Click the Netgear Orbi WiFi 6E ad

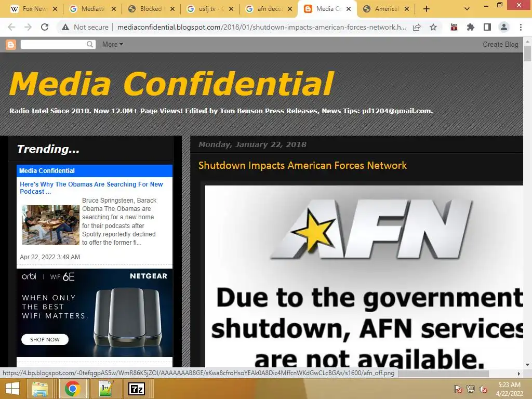95,312
